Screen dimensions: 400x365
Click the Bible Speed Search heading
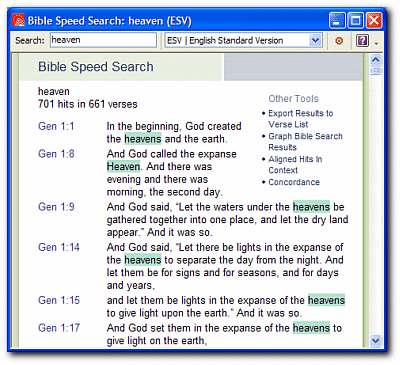pos(96,67)
